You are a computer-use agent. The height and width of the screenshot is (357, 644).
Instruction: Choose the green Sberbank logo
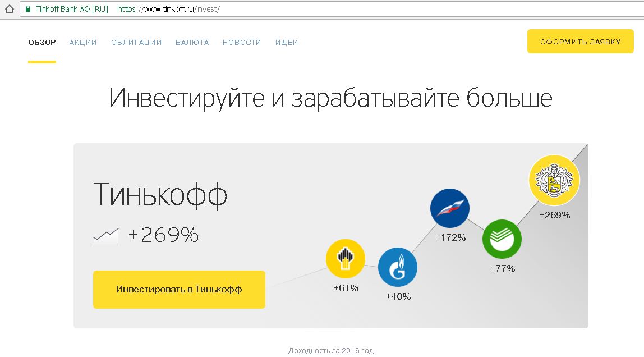coord(502,239)
